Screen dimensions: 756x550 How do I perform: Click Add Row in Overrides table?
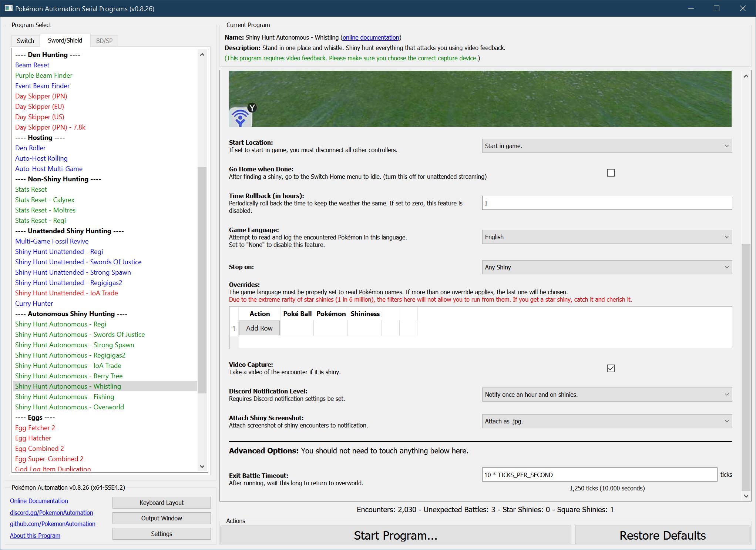tap(259, 328)
